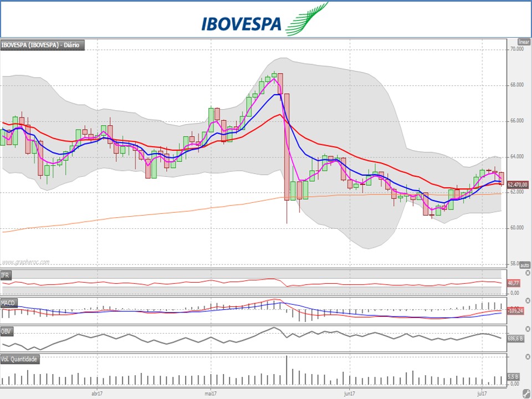Click the abr17 date axis label

pyautogui.click(x=97, y=393)
